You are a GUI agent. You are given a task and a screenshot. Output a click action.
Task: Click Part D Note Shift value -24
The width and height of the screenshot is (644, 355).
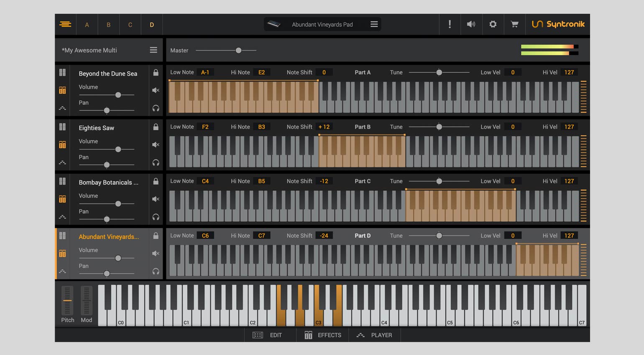(324, 236)
